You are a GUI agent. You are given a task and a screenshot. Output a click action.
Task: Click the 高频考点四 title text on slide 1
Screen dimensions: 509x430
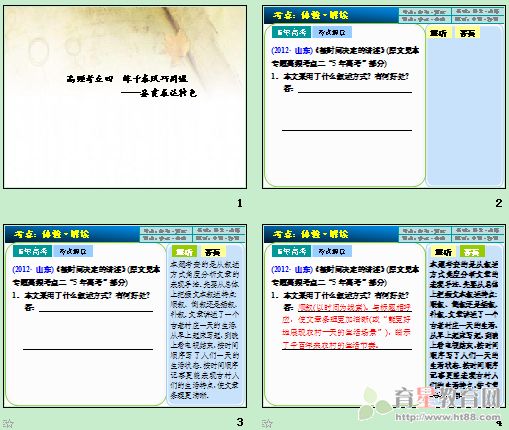[127, 79]
